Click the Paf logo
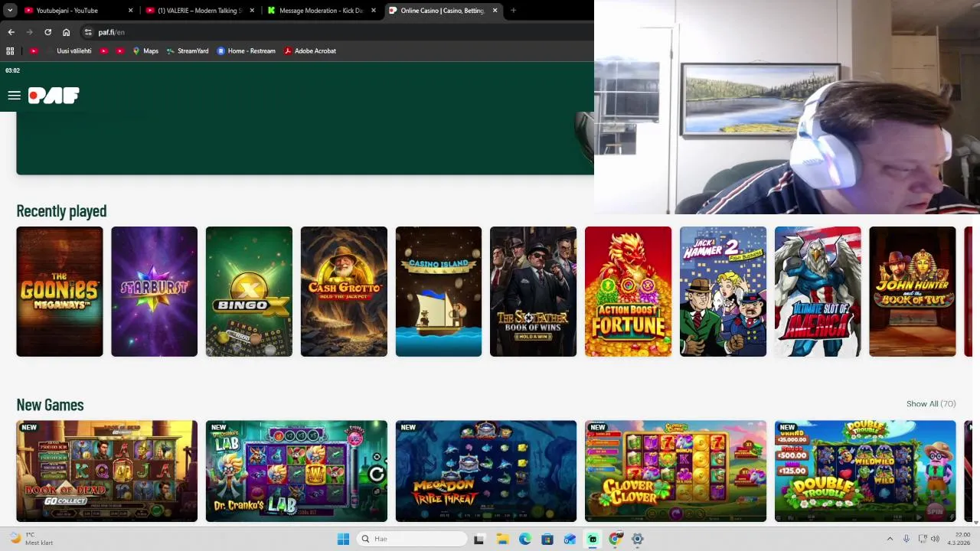This screenshot has width=980, height=551. coord(54,96)
